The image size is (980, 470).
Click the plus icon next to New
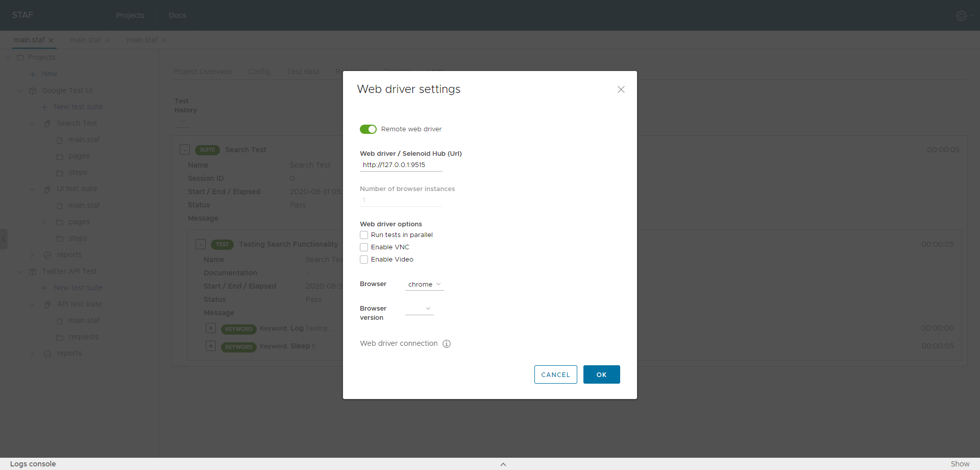[x=33, y=74]
